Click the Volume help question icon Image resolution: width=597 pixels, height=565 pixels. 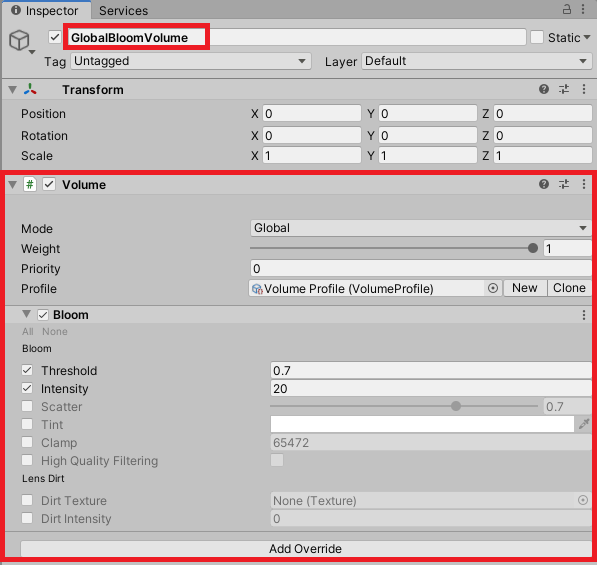pos(544,184)
